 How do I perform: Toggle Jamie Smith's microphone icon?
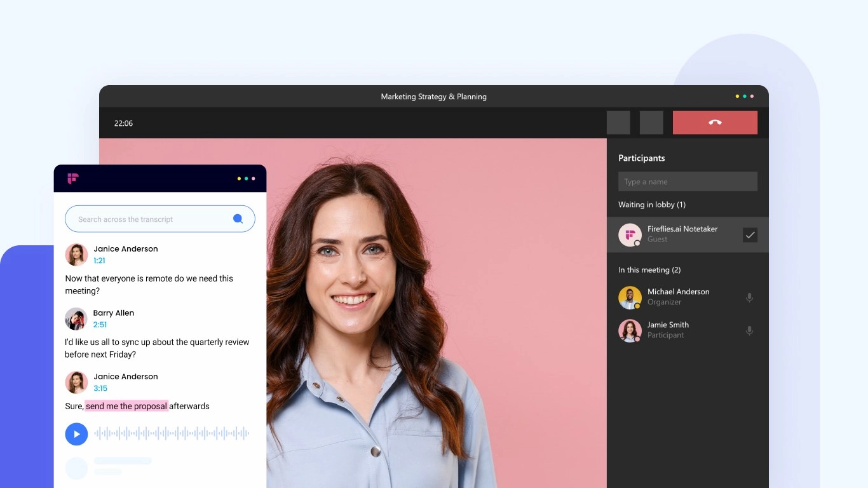[749, 330]
